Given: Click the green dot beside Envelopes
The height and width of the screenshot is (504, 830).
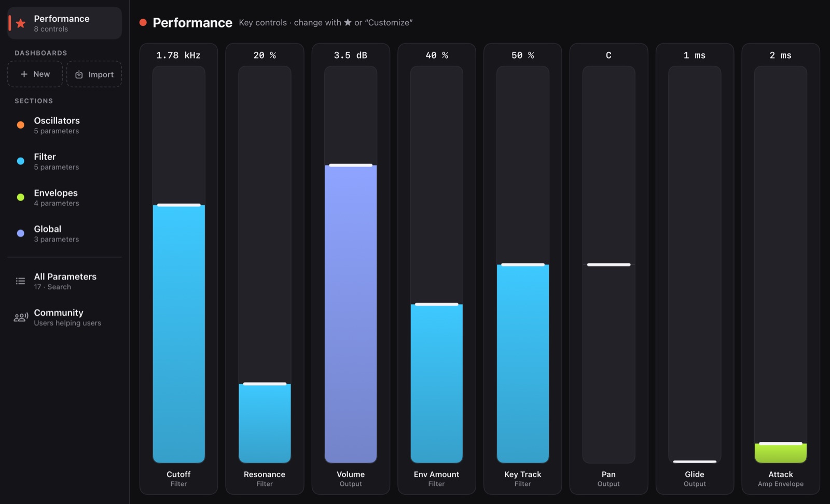Looking at the screenshot, I should (x=21, y=197).
